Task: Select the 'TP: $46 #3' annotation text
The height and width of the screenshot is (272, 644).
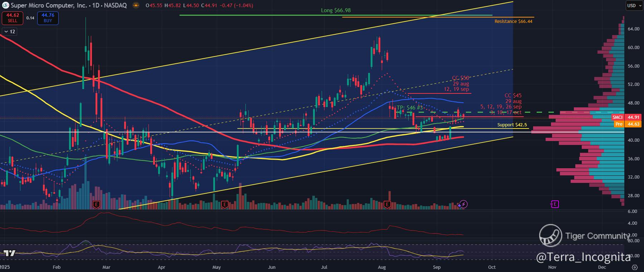Action: 410,107
